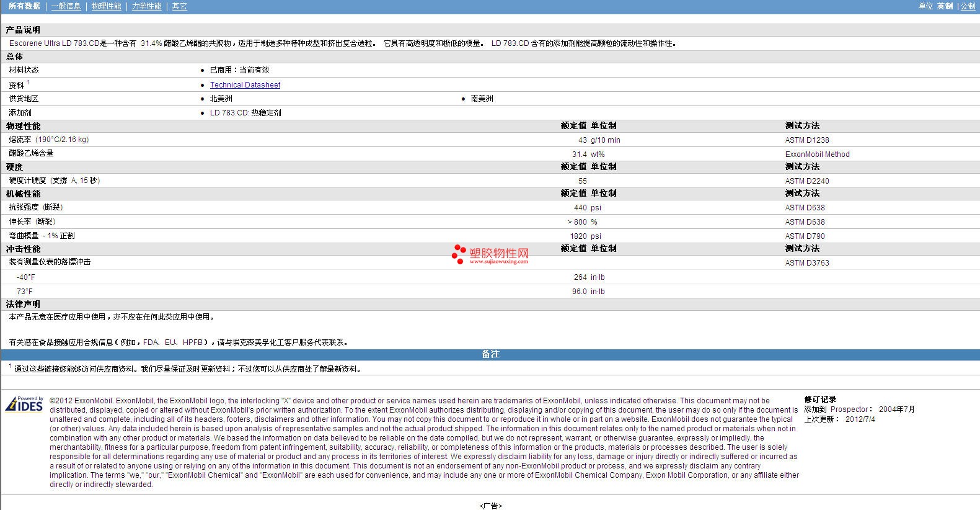Click the 修订记录 heading
The height and width of the screenshot is (510, 980).
coord(820,400)
